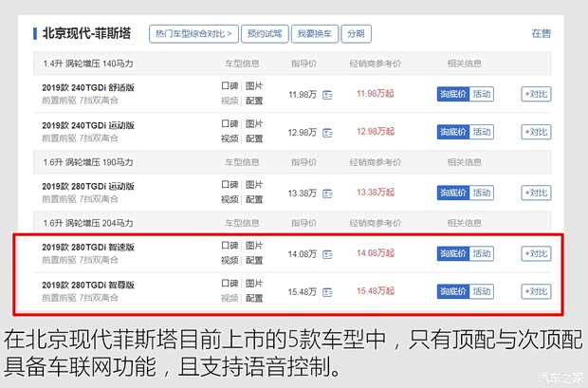Select the 分期 option in header
Image resolution: width=588 pixels, height=388 pixels.
(356, 34)
